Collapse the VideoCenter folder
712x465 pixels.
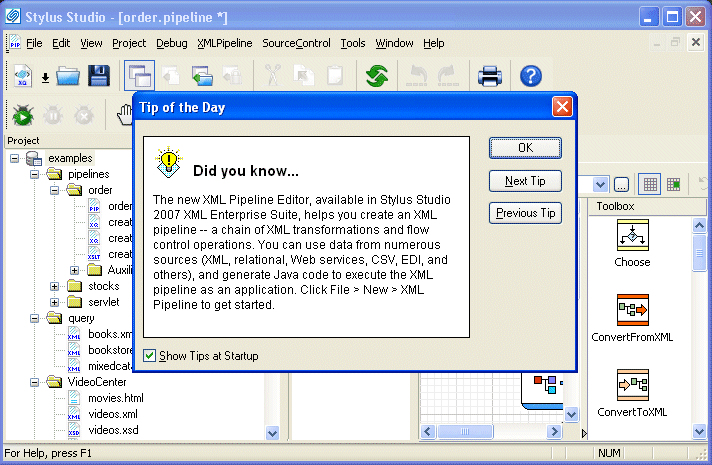33,381
